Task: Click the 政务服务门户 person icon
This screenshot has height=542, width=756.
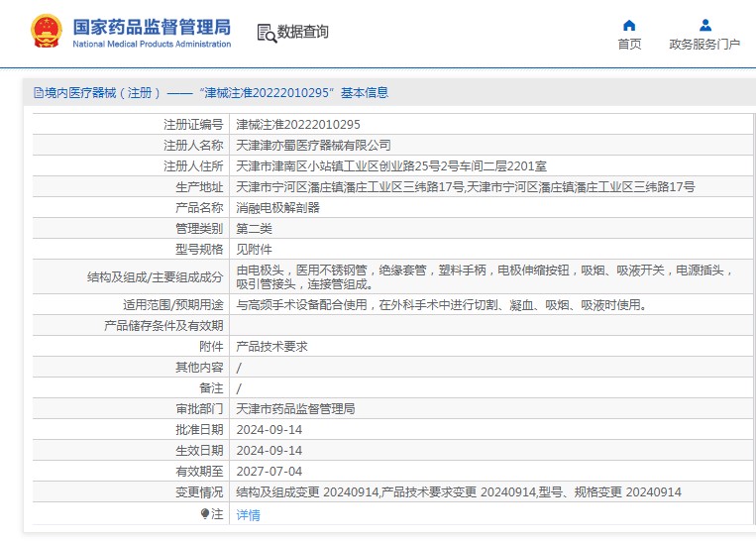Action: point(704,25)
